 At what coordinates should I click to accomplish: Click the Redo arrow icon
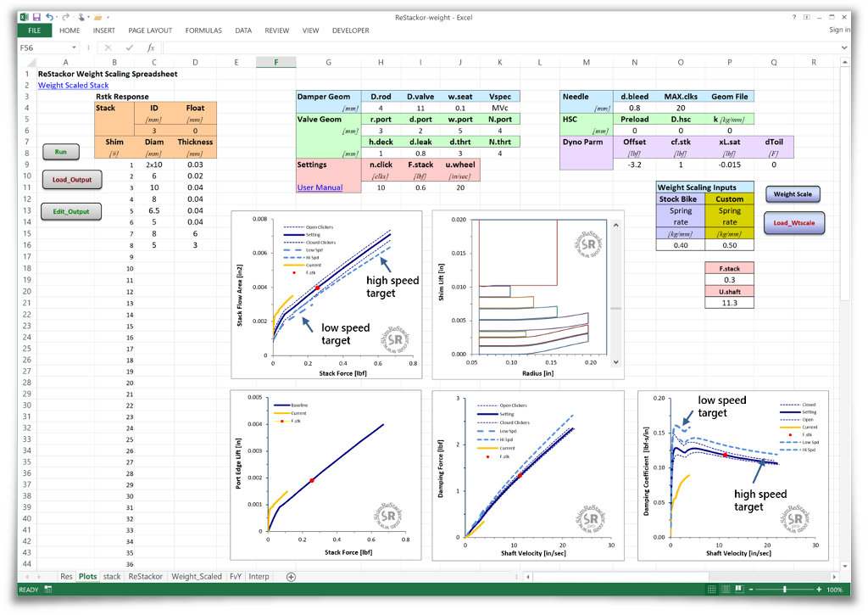pyautogui.click(x=66, y=17)
